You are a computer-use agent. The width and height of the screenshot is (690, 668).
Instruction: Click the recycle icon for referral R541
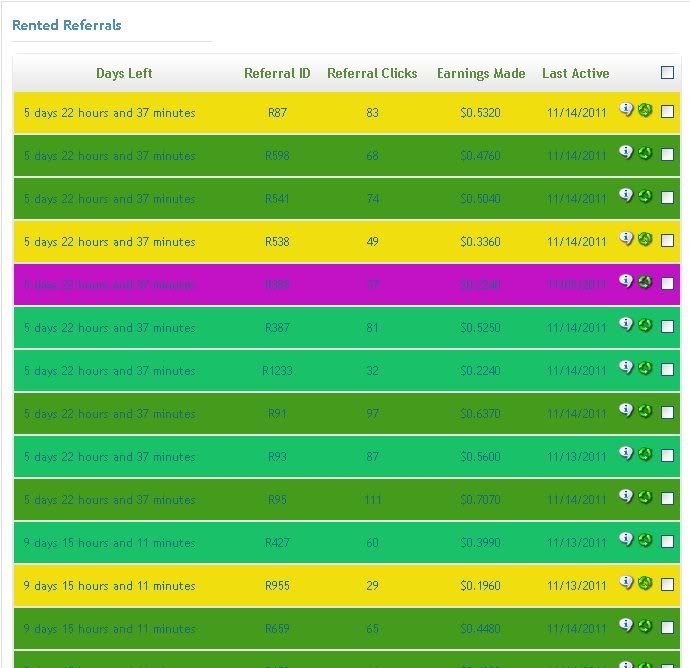click(x=645, y=196)
